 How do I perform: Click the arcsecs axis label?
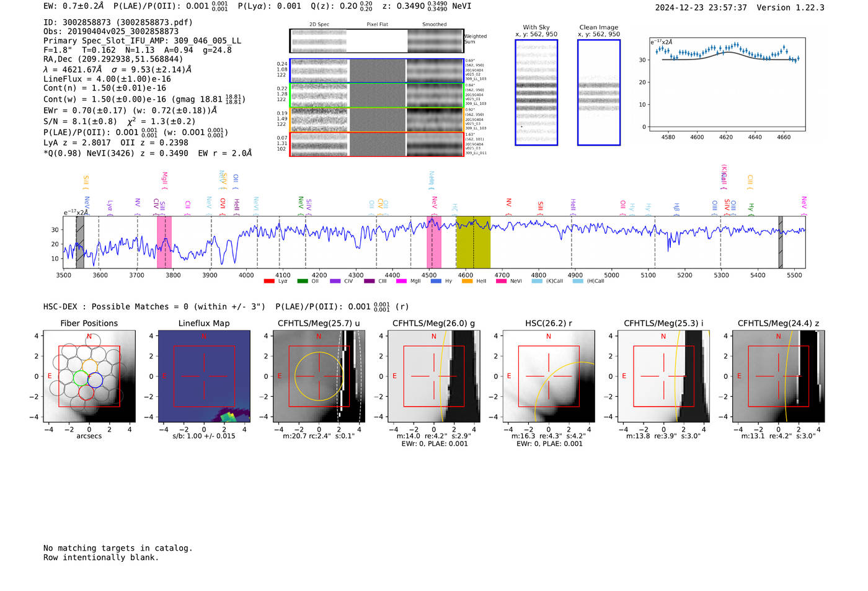pos(89,436)
